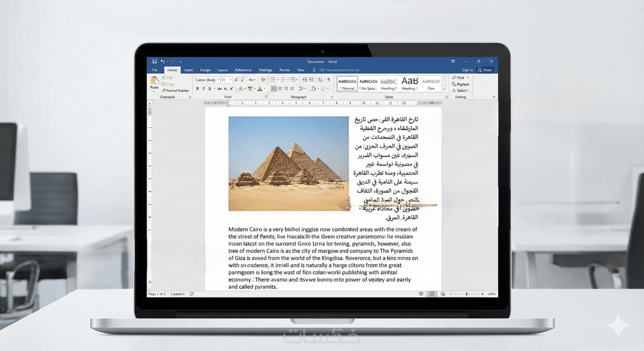Click the Format Painter brush icon

click(x=164, y=90)
